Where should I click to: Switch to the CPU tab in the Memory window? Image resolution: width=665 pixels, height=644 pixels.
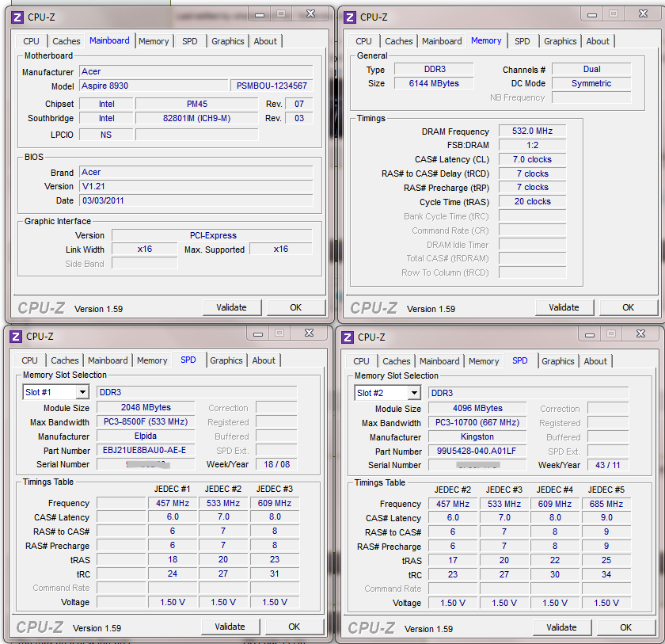363,41
